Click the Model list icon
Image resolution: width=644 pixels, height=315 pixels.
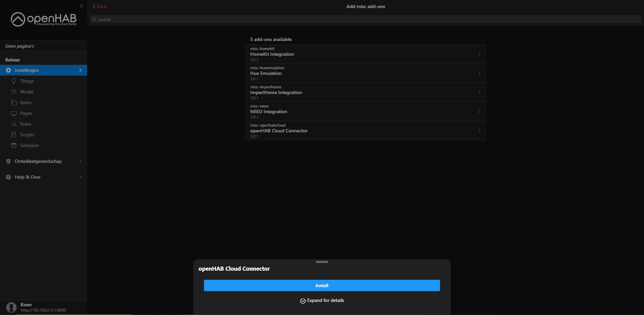pos(14,92)
